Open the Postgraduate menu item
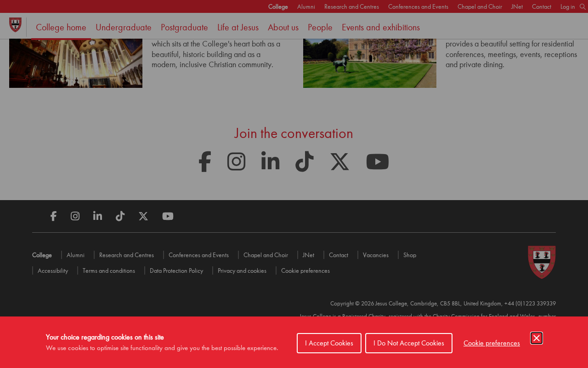 (184, 27)
